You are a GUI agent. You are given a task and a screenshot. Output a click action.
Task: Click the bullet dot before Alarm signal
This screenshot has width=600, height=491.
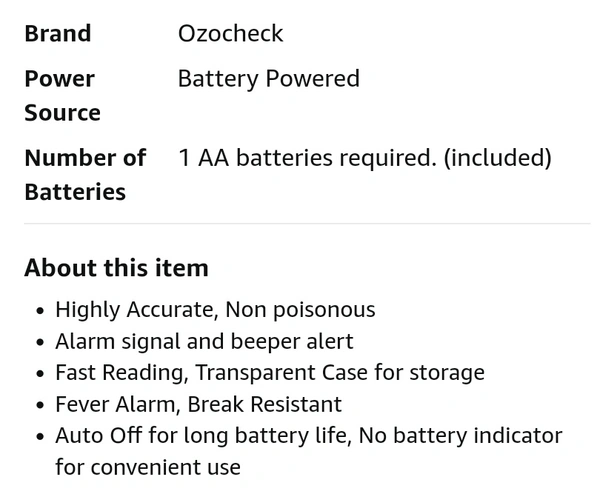click(x=39, y=343)
